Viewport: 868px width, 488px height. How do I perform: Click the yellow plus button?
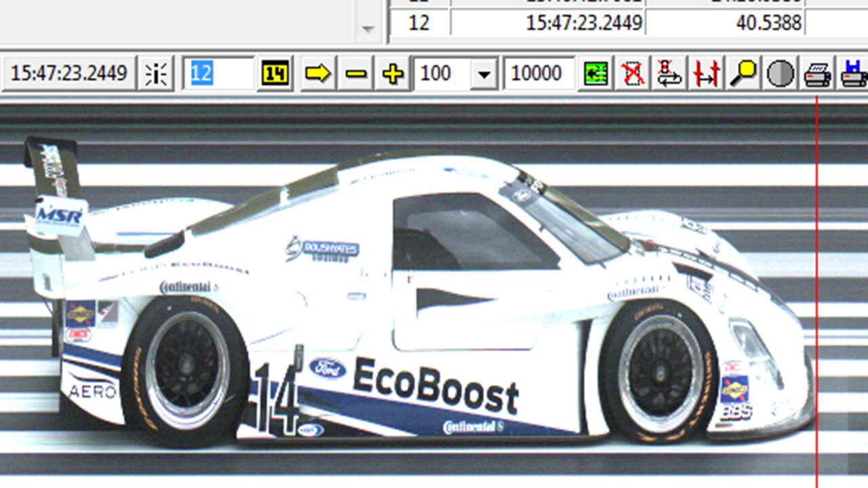click(393, 73)
